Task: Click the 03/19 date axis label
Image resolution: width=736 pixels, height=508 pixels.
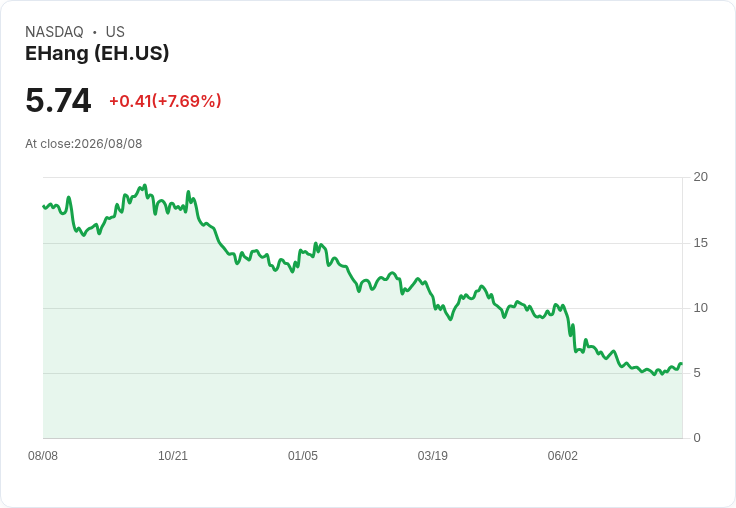Action: (x=433, y=456)
